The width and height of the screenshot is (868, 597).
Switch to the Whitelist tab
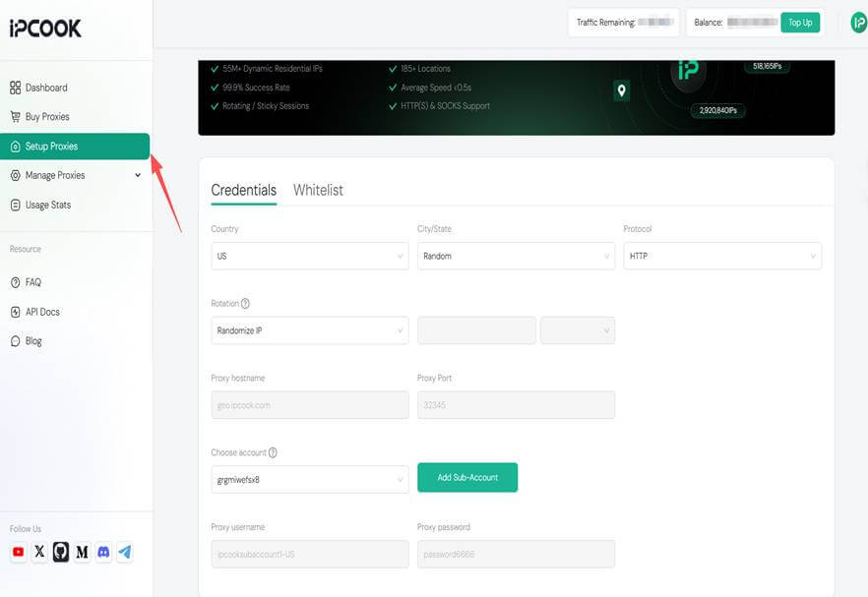coord(318,190)
